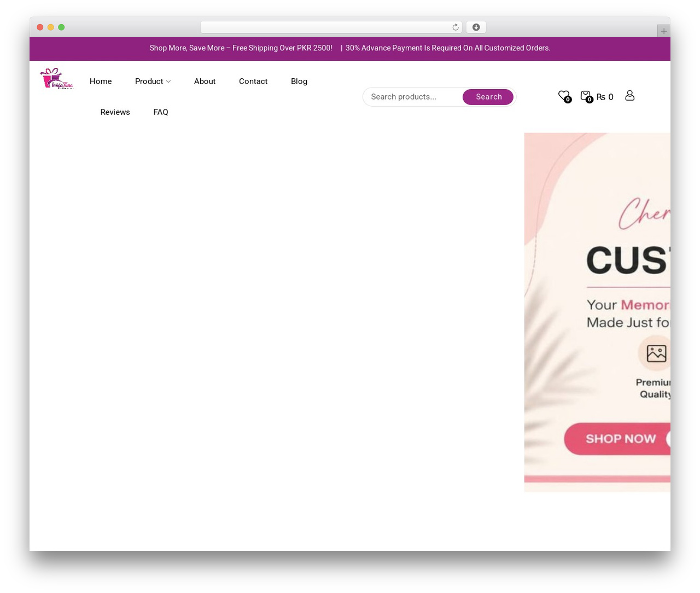700x593 pixels.
Task: Go to the Home menu item
Action: [101, 82]
